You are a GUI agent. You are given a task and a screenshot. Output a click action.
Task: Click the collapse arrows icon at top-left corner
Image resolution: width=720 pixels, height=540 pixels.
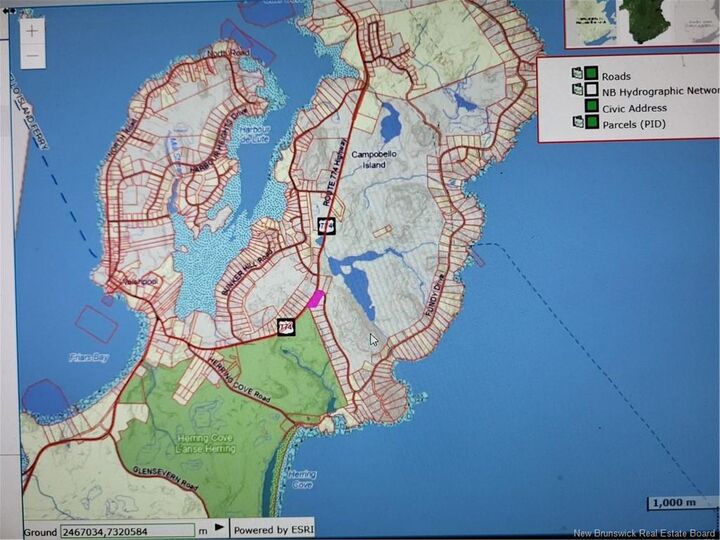(9, 10)
